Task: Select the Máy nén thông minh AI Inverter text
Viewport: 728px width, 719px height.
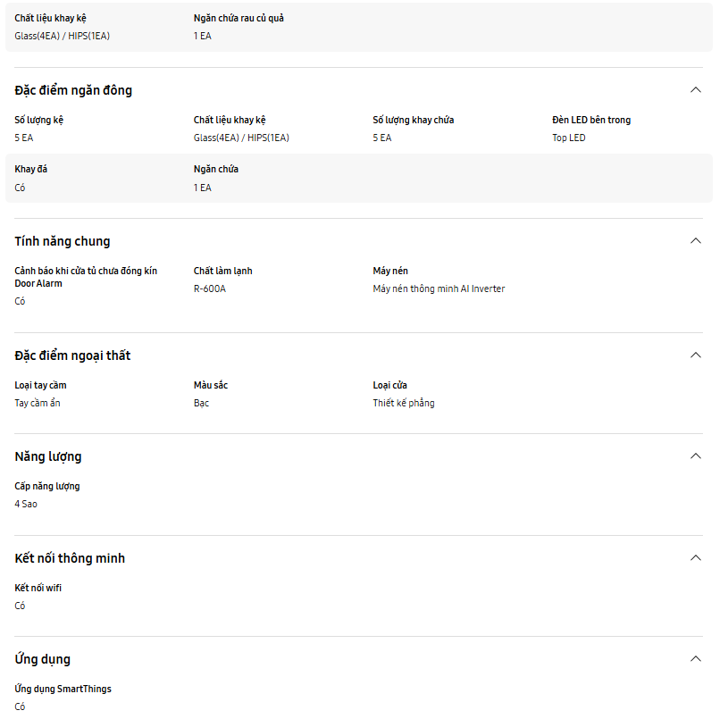Action: click(439, 288)
